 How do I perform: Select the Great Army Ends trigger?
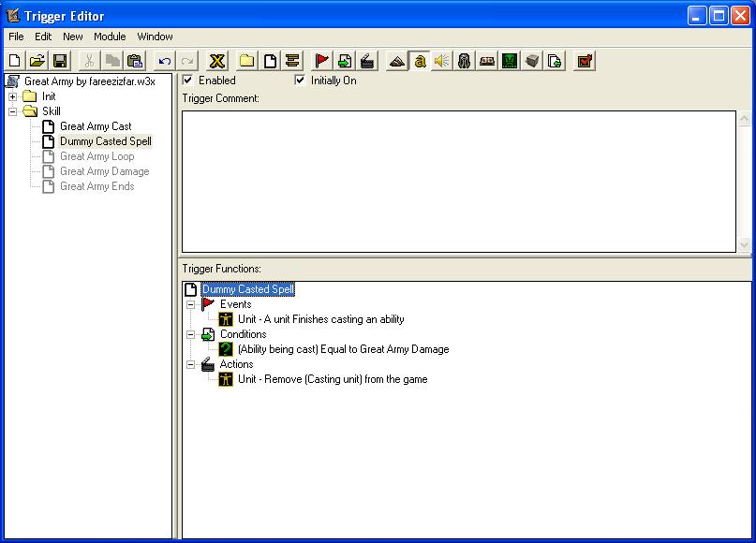[96, 186]
